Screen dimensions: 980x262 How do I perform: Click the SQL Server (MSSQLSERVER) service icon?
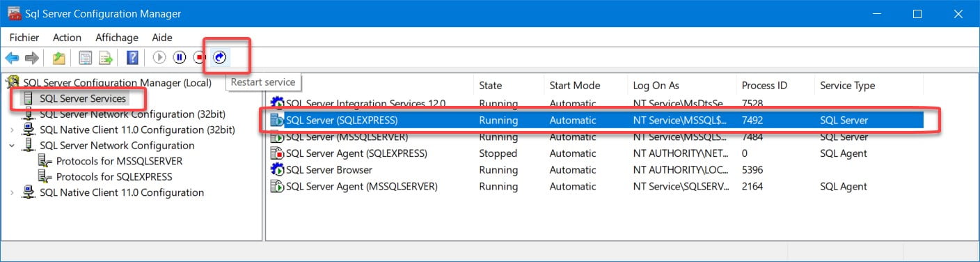277,137
